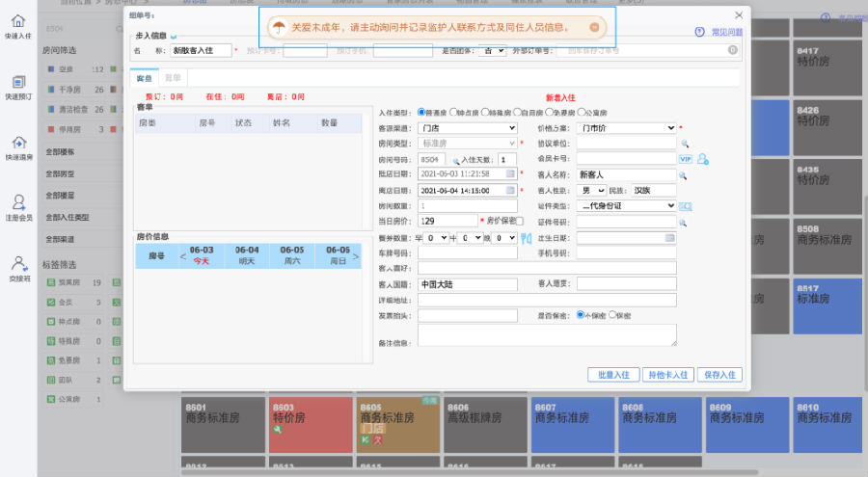Click the wrench icon on room 8503

pyautogui.click(x=277, y=430)
